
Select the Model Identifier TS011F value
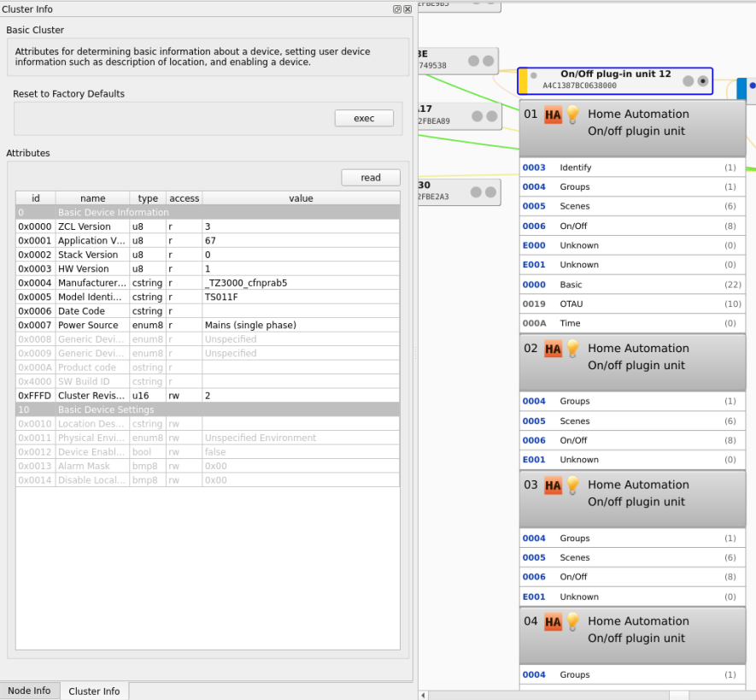[301, 297]
